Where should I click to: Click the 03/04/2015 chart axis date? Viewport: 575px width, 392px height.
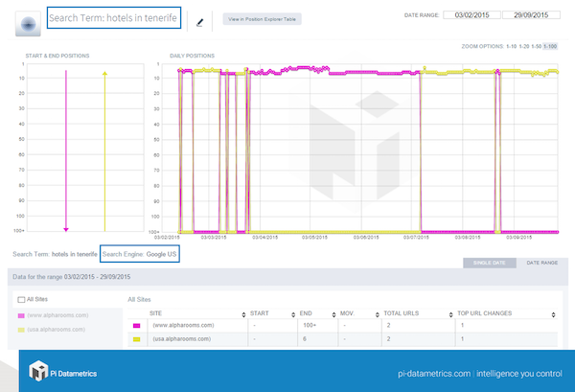pyautogui.click(x=264, y=238)
